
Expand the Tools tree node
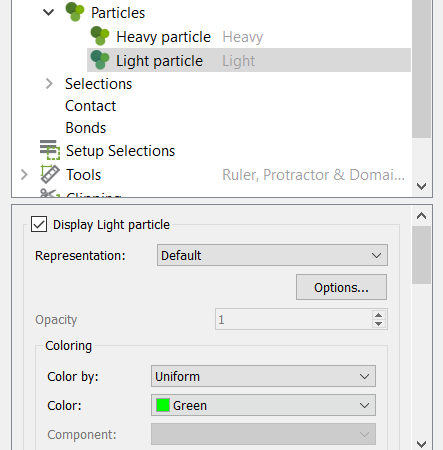pyautogui.click(x=24, y=174)
